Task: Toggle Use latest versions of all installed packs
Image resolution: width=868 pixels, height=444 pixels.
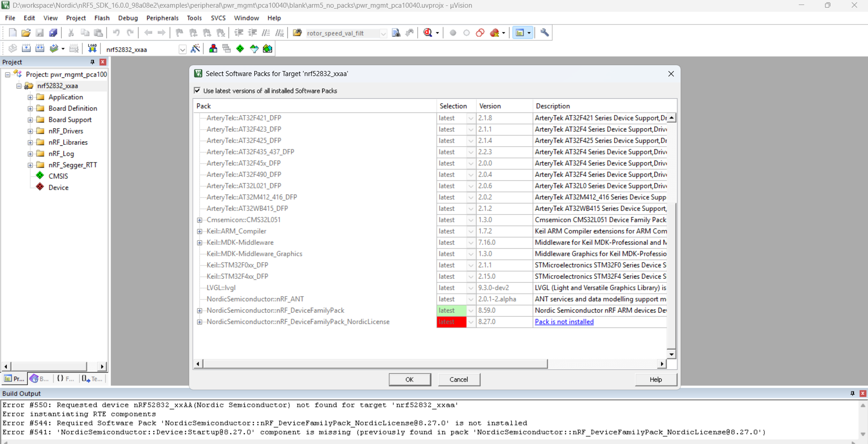Action: [197, 91]
